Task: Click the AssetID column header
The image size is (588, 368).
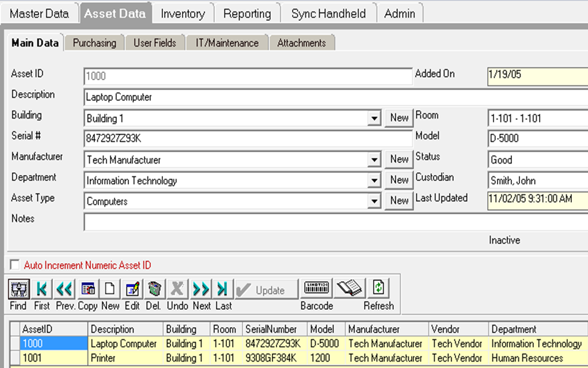Action: click(x=54, y=329)
